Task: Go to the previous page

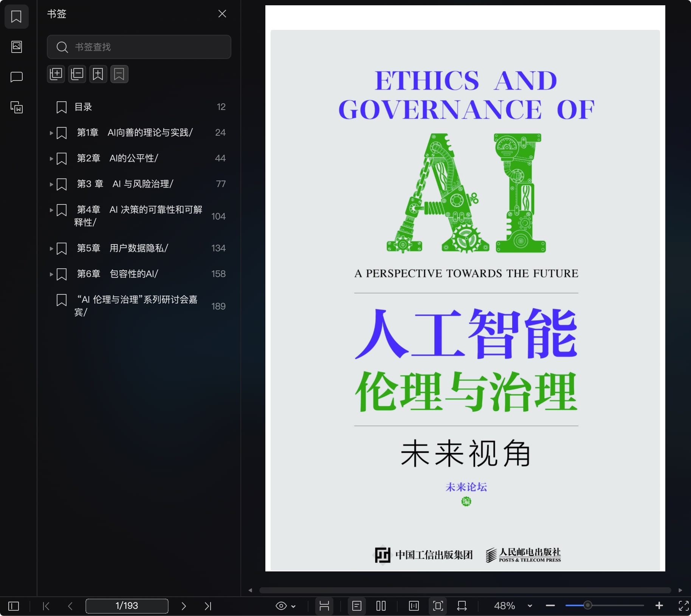Action: coord(70,606)
